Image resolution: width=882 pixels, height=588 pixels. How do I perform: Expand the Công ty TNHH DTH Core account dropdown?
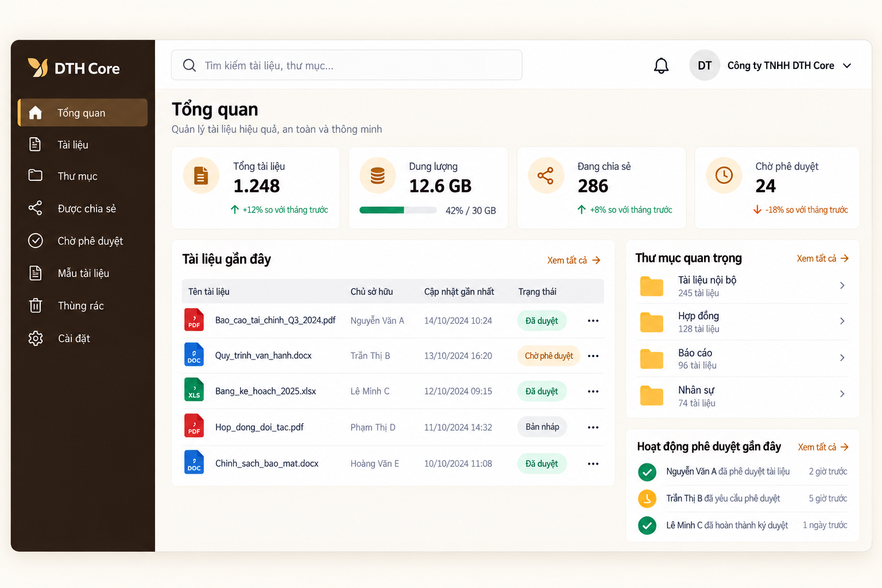[847, 66]
